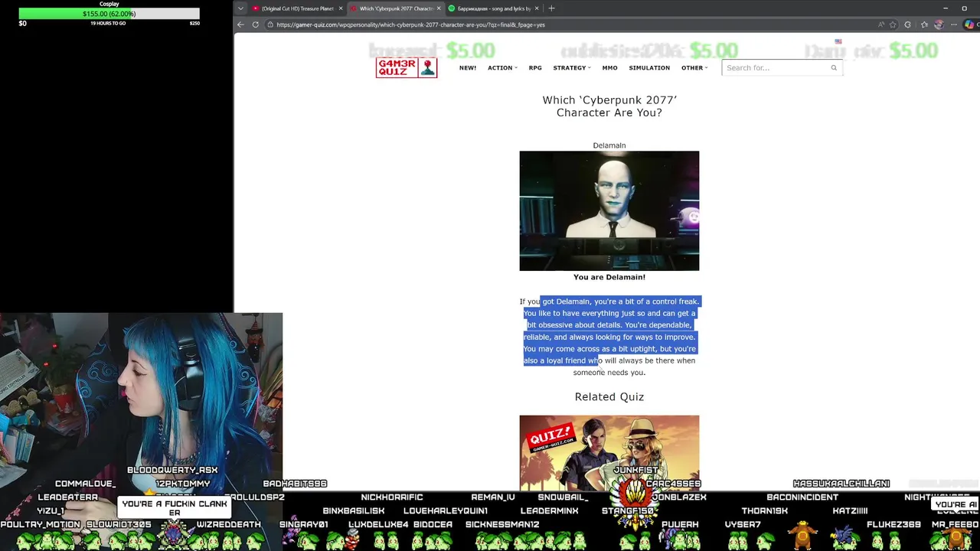Click '19 HOURS TO GO' goal text
The height and width of the screenshot is (551, 980).
pyautogui.click(x=108, y=24)
